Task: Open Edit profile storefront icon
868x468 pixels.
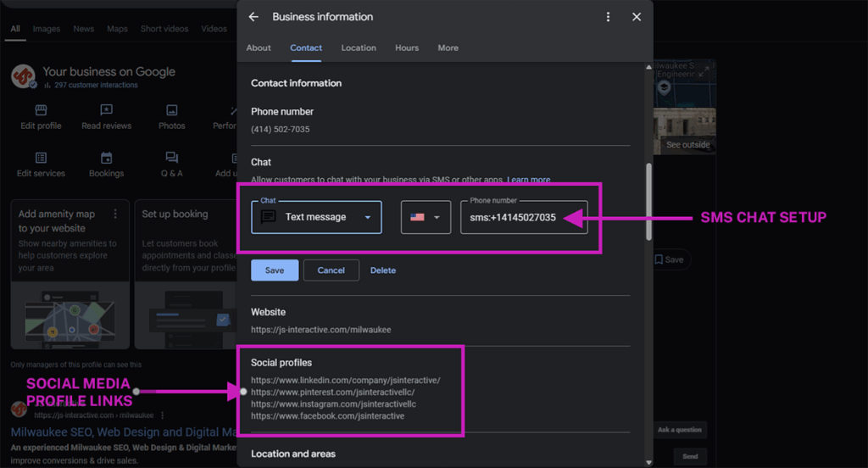Action: (41, 110)
